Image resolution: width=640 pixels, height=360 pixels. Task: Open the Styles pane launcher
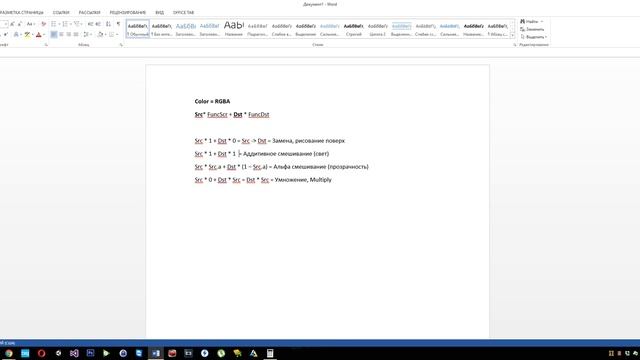pyautogui.click(x=515, y=45)
